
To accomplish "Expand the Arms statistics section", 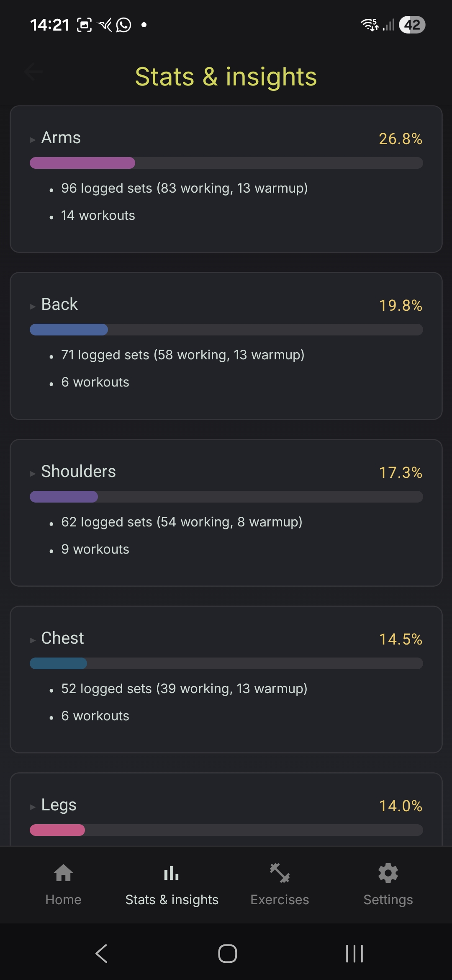I will click(x=33, y=139).
